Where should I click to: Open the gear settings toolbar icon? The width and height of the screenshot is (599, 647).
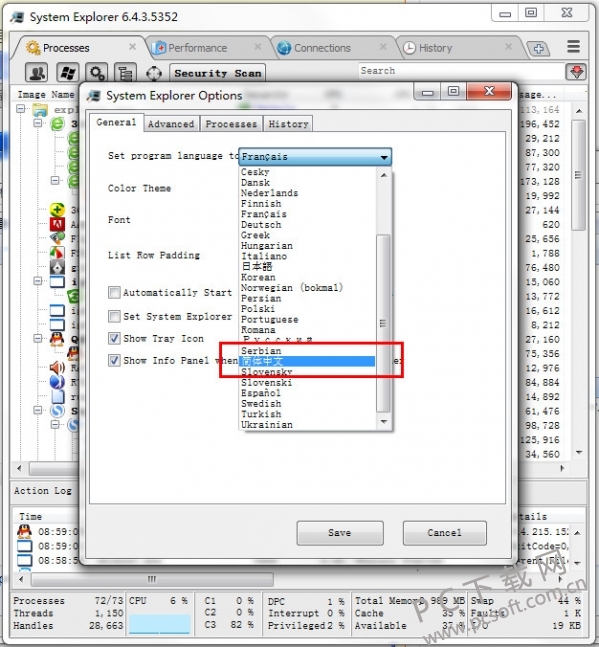point(97,73)
